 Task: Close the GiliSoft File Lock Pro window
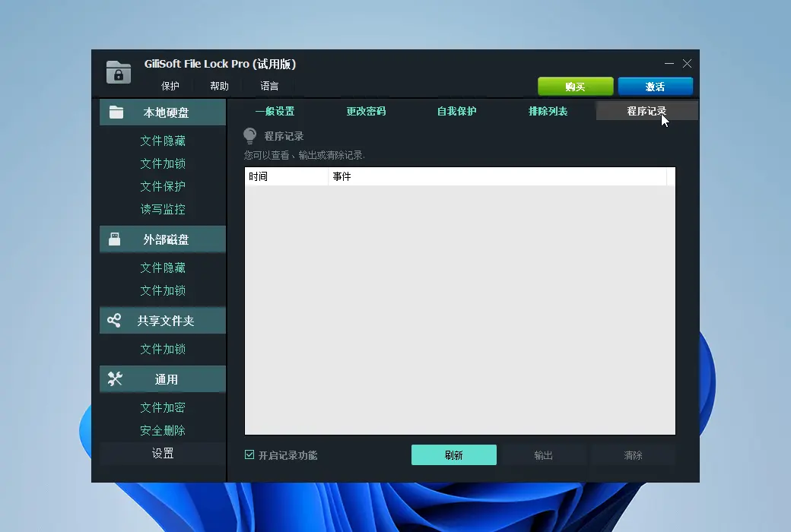pyautogui.click(x=687, y=64)
